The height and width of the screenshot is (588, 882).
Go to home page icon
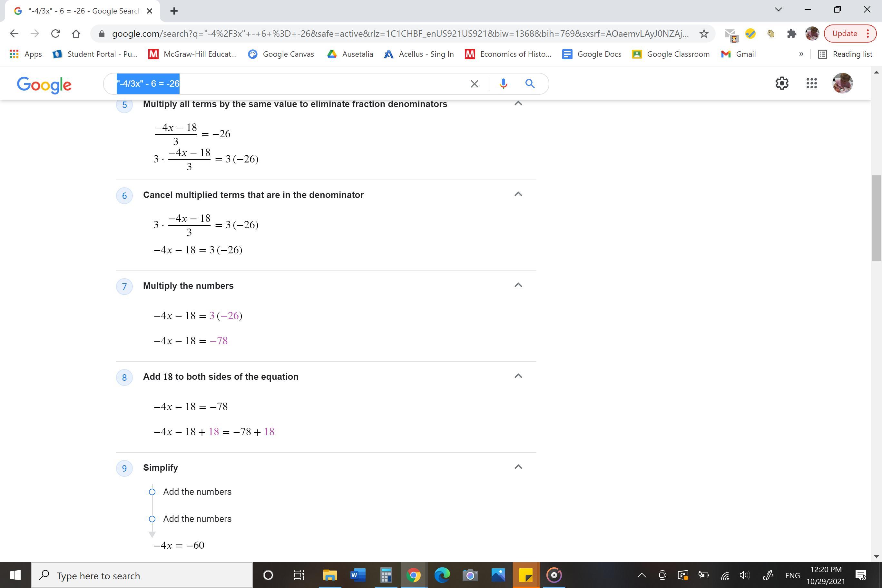pyautogui.click(x=76, y=34)
